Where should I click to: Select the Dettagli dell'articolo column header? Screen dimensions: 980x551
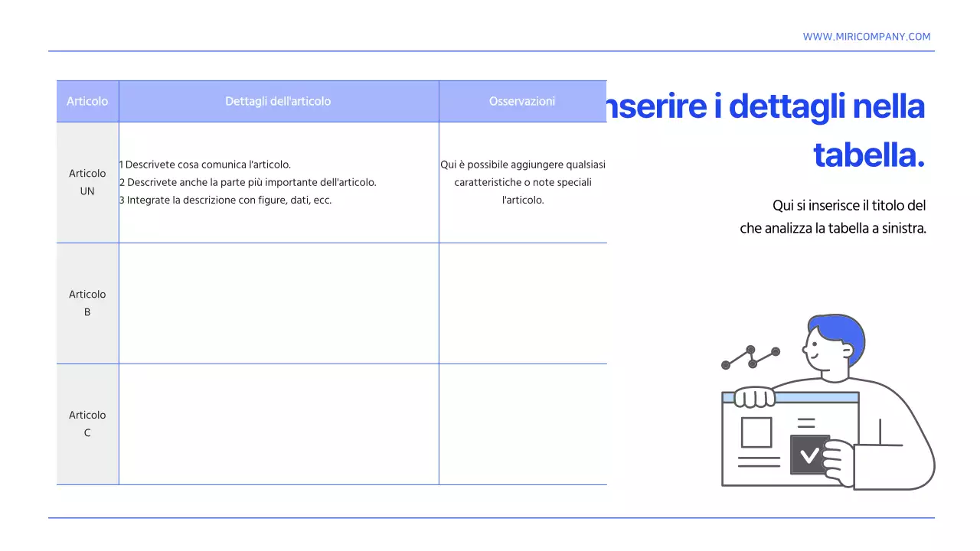(x=278, y=100)
